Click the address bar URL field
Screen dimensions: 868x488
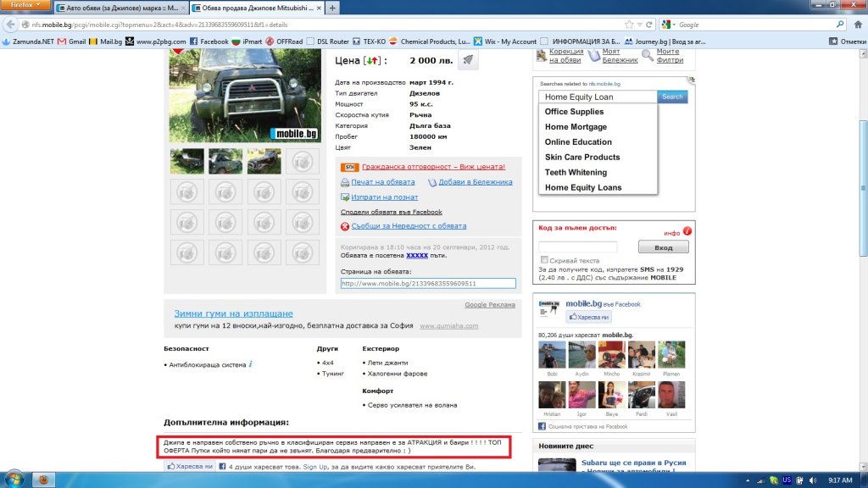(x=321, y=25)
